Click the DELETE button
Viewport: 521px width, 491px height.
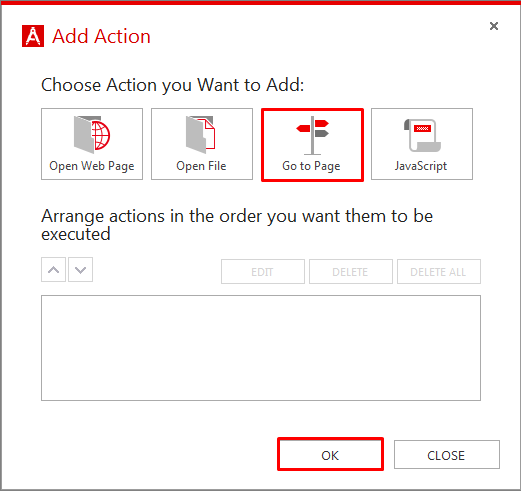pos(351,272)
